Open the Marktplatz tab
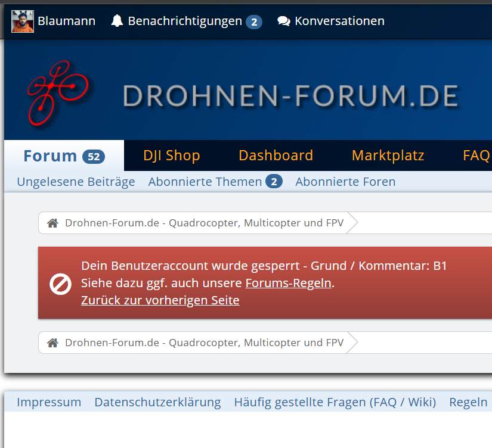492x448 pixels. [388, 155]
